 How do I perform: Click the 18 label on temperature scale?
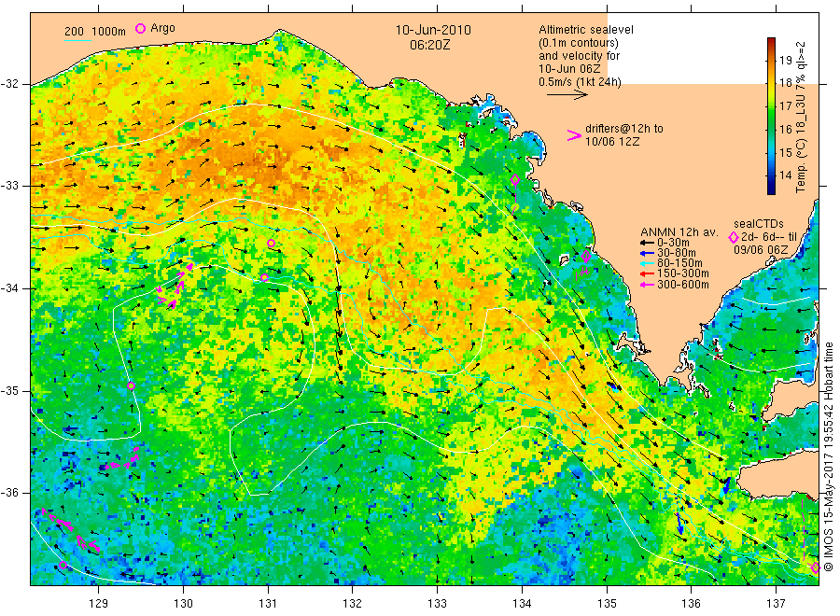tap(785, 82)
